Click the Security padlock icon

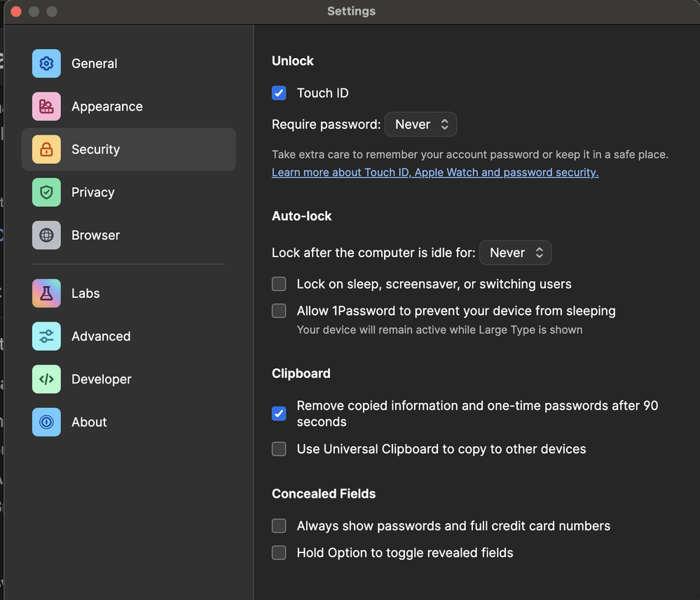click(x=46, y=149)
